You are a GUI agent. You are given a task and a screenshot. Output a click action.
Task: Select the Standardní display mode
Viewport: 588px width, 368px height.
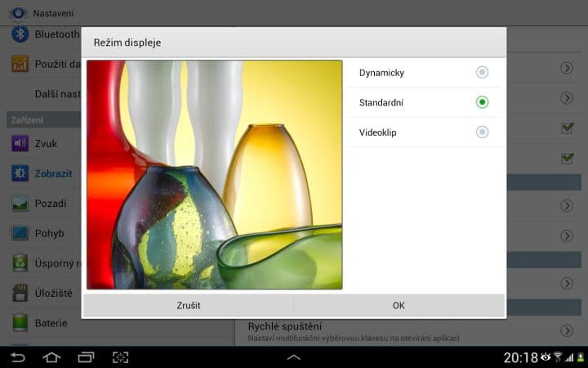[482, 102]
